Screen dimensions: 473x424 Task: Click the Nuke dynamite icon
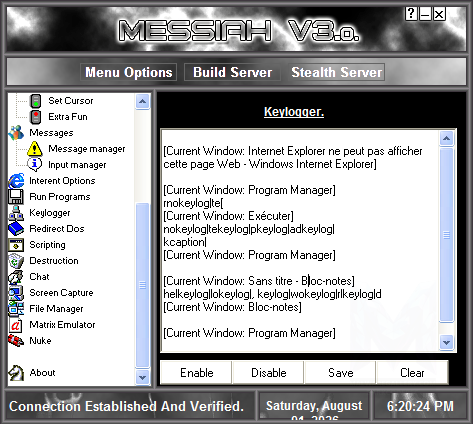click(x=16, y=340)
